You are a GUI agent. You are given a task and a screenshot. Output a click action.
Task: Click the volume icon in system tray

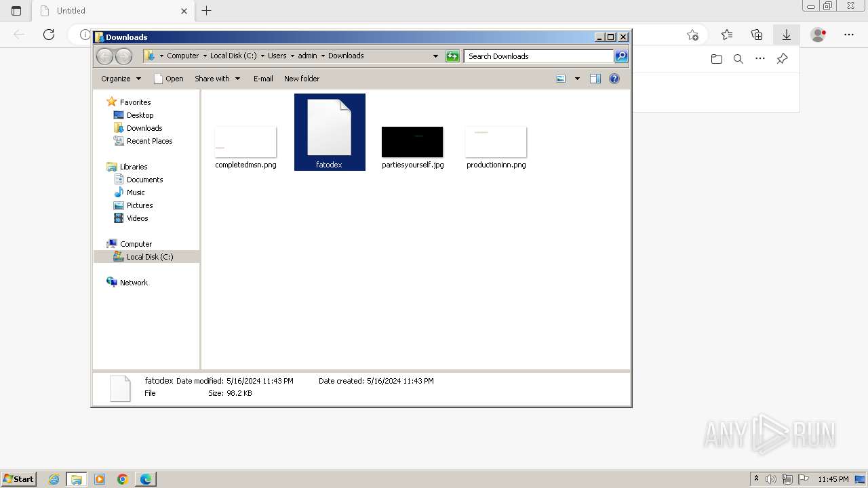(771, 479)
